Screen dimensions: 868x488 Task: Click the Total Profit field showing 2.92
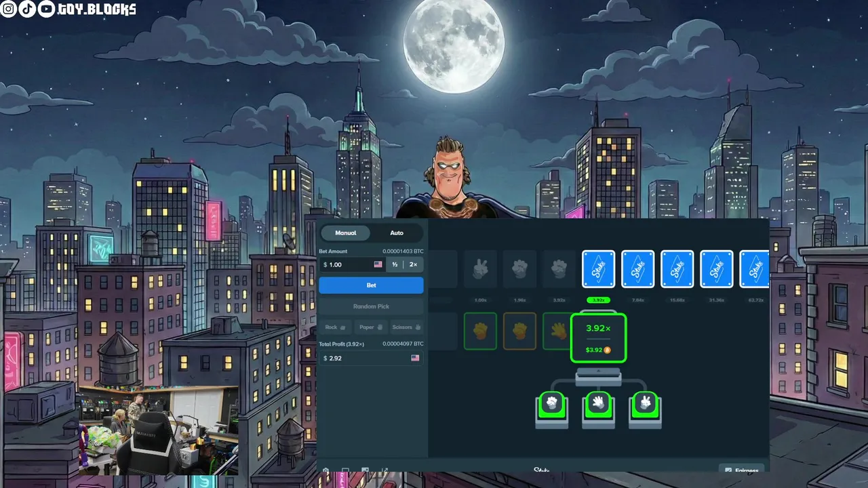(371, 358)
